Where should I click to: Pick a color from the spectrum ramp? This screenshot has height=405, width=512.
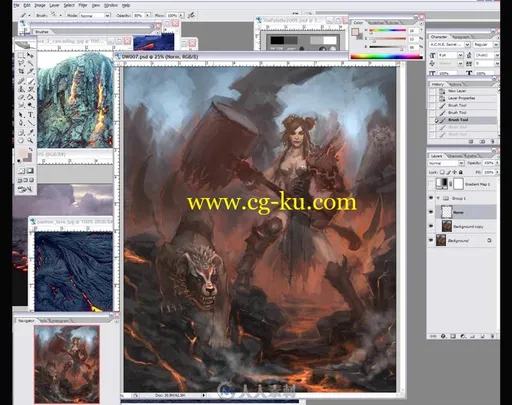click(x=386, y=57)
